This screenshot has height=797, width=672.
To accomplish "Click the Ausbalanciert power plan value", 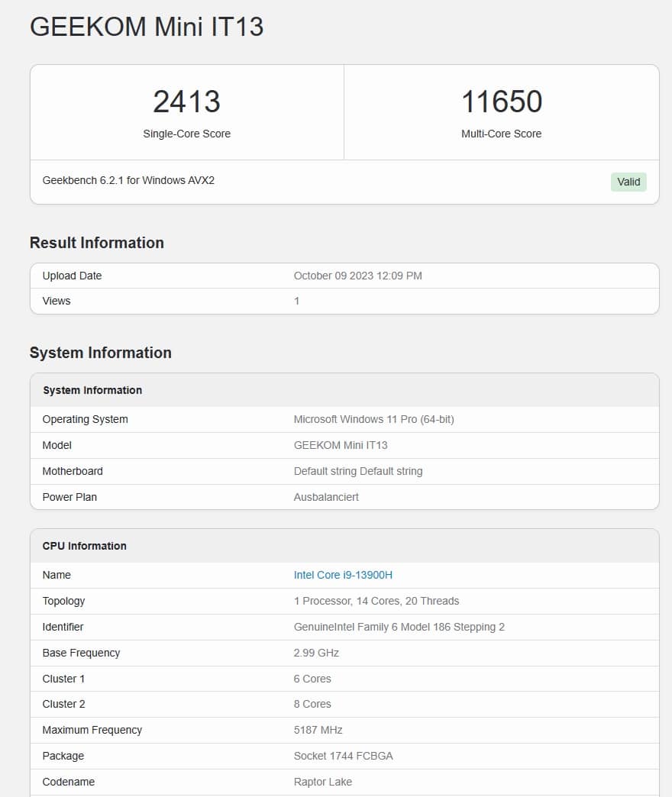I will pyautogui.click(x=326, y=497).
